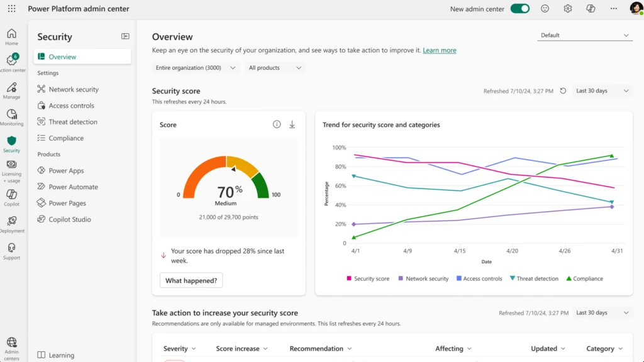Turn off the New admin center toggle
This screenshot has width=644, height=362.
coord(519,9)
